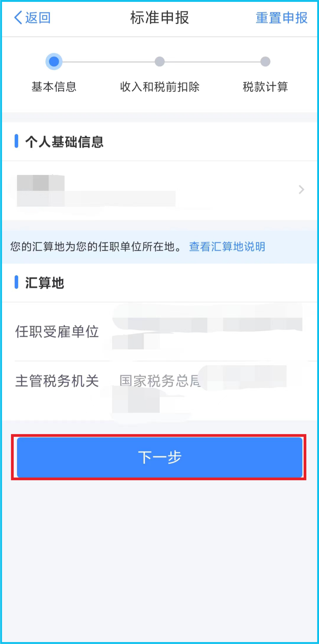319x644 pixels.
Task: Open the 查看汇算地说明 link
Action: pos(227,246)
